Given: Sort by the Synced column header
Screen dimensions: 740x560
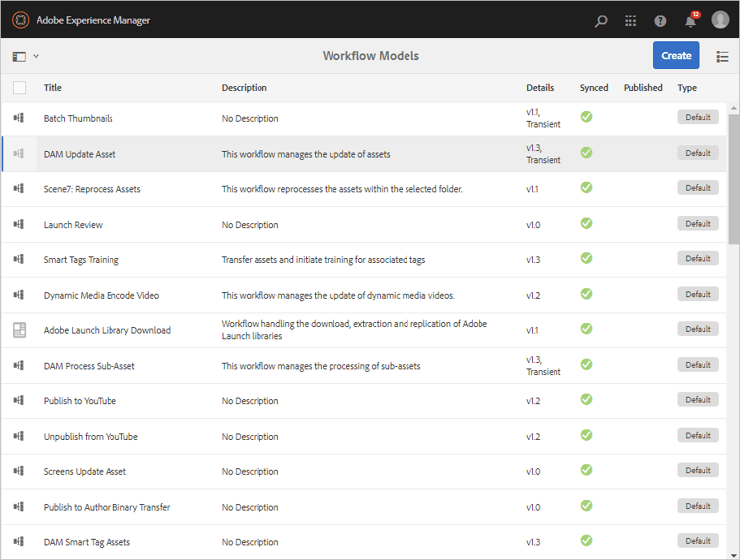Looking at the screenshot, I should click(594, 88).
